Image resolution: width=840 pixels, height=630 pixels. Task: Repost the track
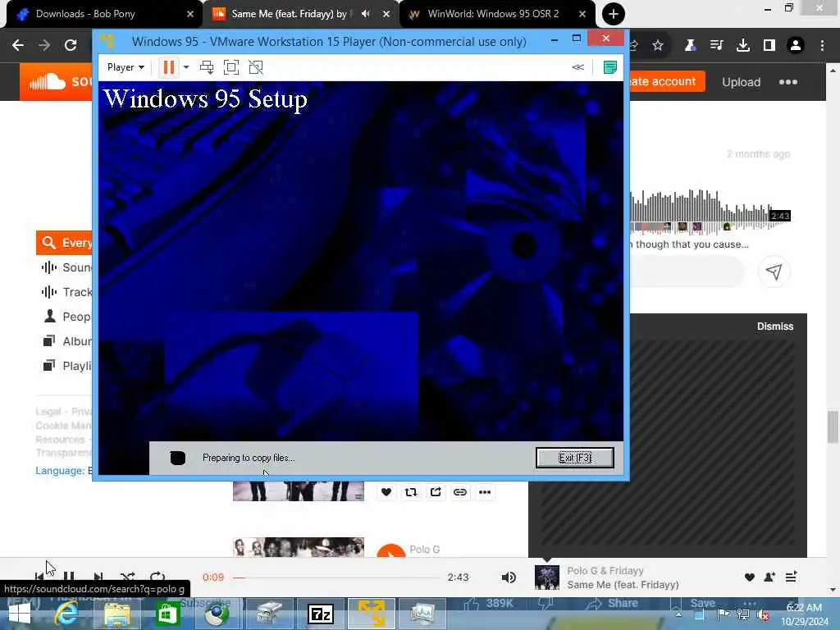[411, 492]
